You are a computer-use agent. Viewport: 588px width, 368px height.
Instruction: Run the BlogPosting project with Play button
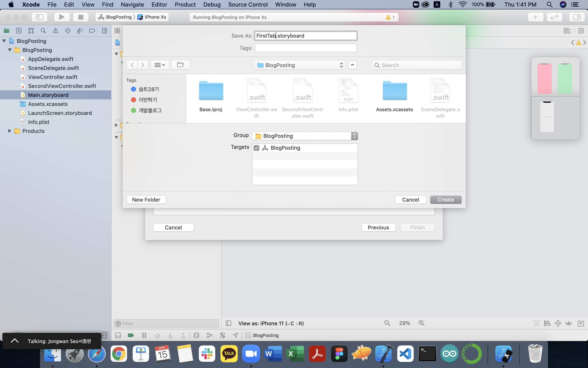pos(62,17)
